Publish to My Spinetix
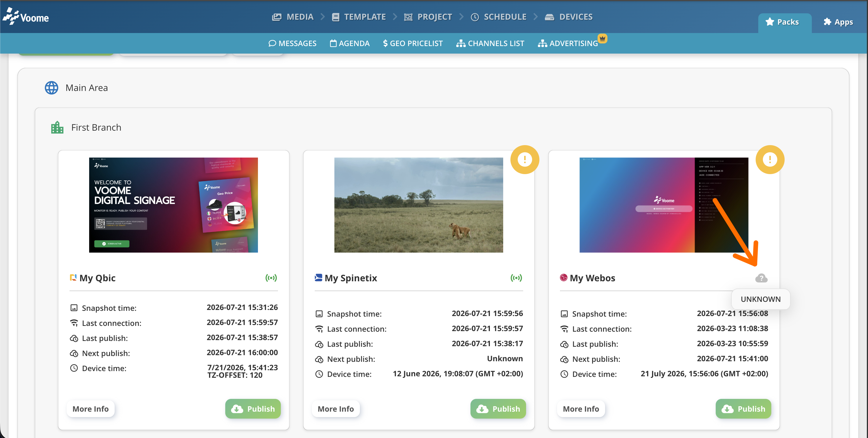This screenshot has width=868, height=438. (498, 409)
